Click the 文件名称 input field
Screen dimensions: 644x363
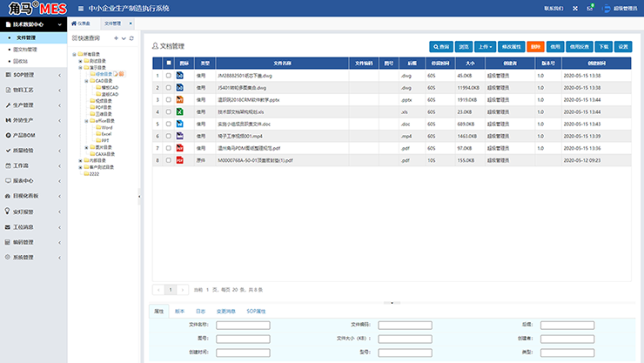click(x=243, y=326)
